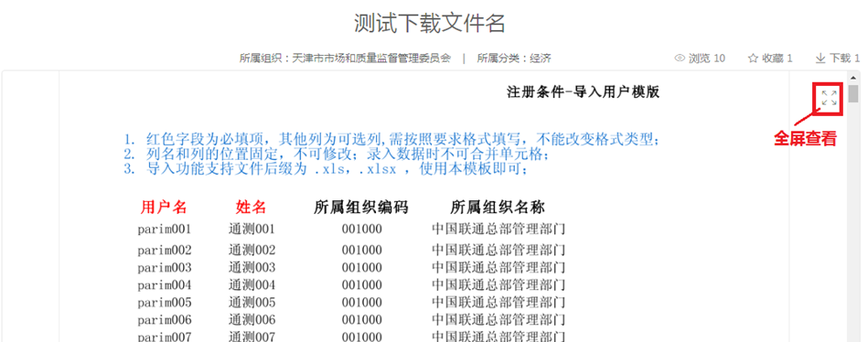Screen dimensions: 868x342
Task: Click the 所属组织名称 column header
Action: [x=498, y=208]
